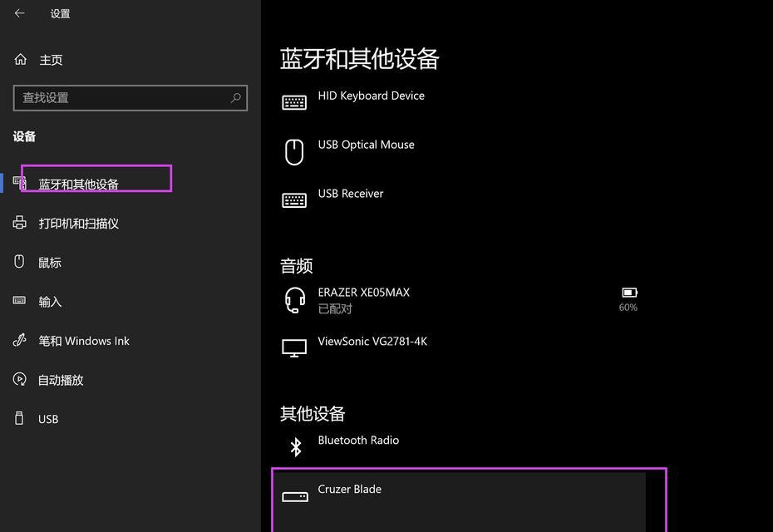Click the 已配对 status text
This screenshot has height=532, width=773.
(x=335, y=308)
